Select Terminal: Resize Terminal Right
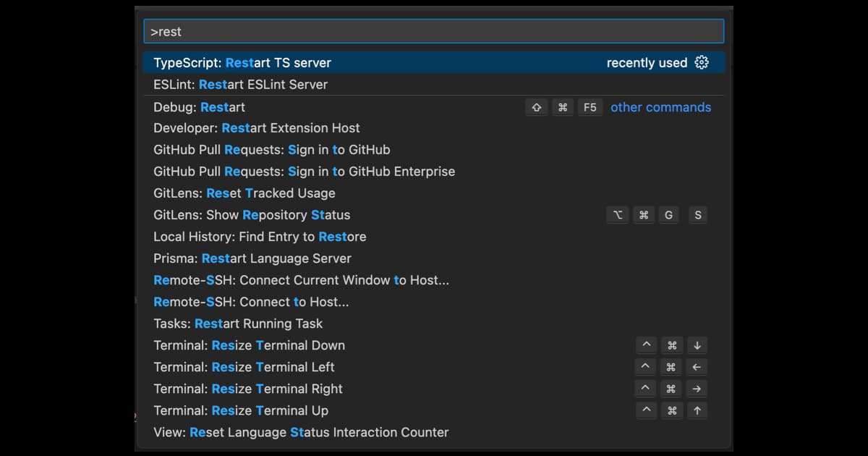The image size is (868, 456). (x=434, y=389)
